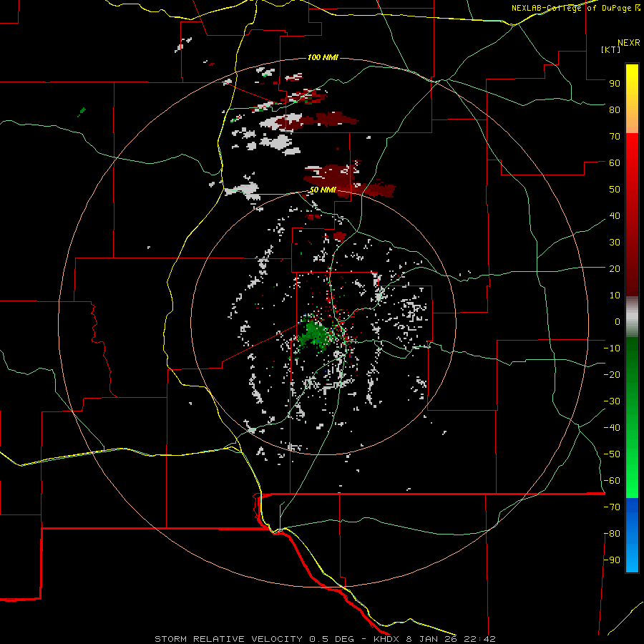
Task: Select -20 on the velocity scale
Action: click(x=612, y=374)
